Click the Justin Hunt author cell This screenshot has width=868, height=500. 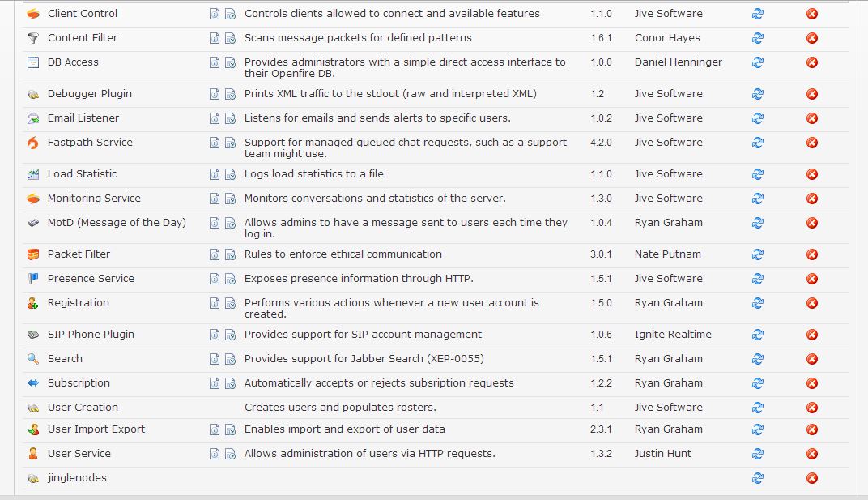click(662, 454)
